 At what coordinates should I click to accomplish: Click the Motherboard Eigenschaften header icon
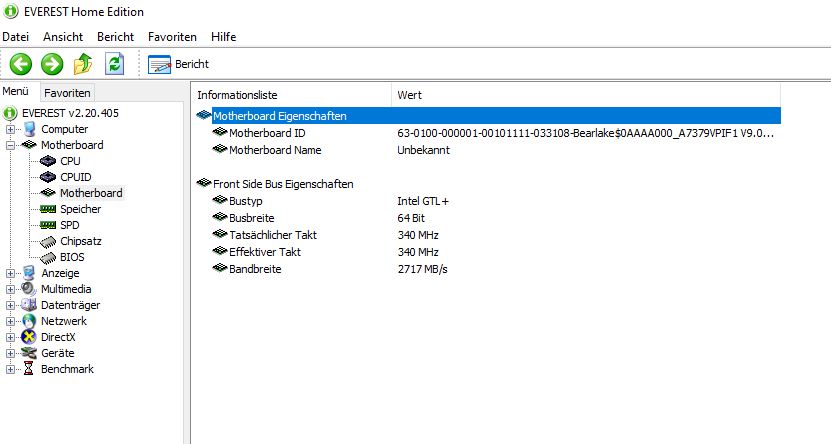coord(204,116)
